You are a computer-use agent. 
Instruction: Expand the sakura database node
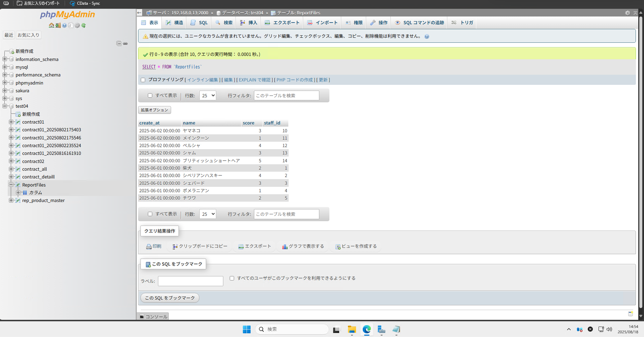4,91
